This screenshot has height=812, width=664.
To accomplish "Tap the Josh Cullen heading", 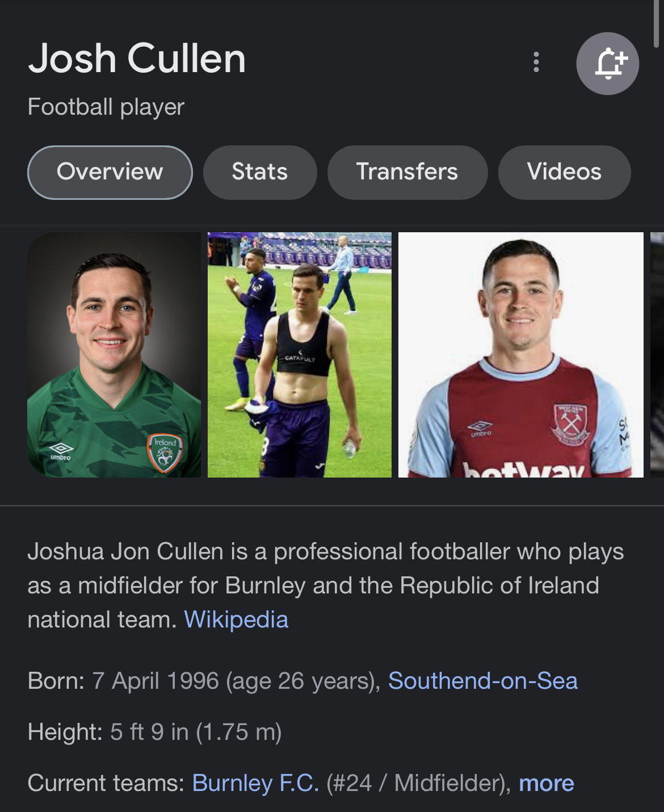I will click(x=137, y=58).
